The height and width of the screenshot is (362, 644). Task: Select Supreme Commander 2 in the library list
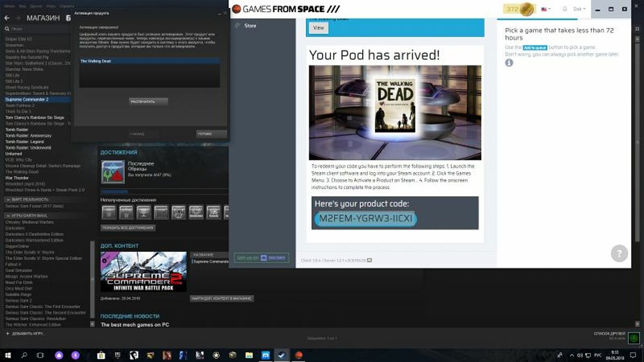[27, 99]
